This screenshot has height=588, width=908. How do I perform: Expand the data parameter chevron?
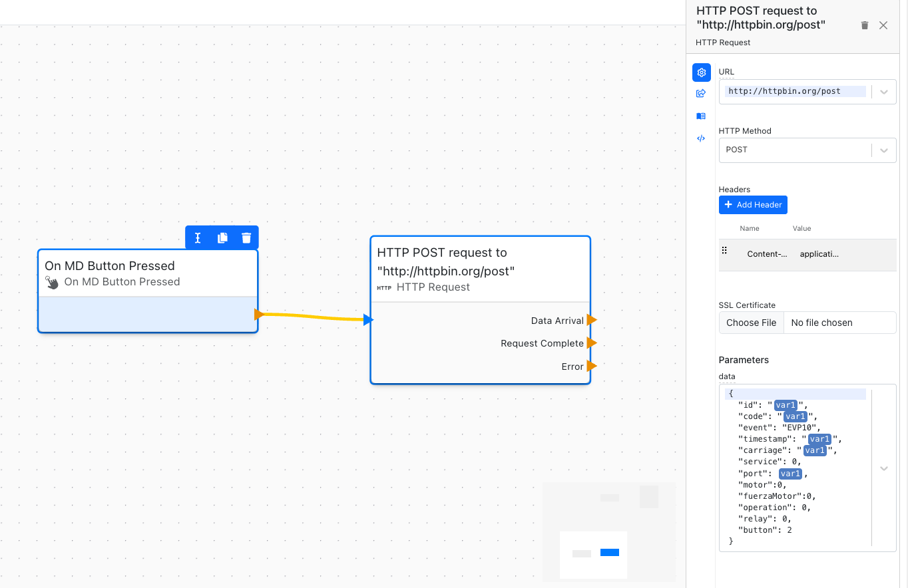[884, 468]
